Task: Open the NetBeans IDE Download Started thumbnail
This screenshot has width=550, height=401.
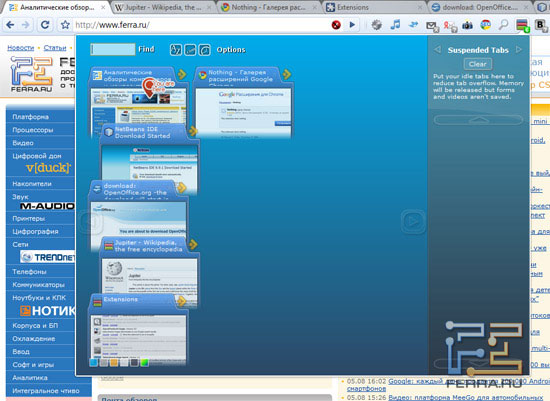Action: click(149, 163)
